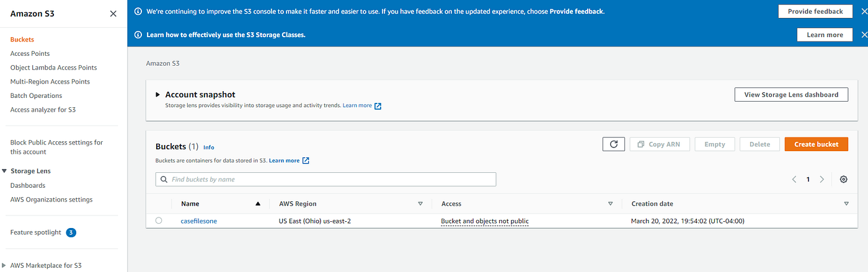Go to previous page of buckets
The height and width of the screenshot is (272, 868).
click(794, 180)
